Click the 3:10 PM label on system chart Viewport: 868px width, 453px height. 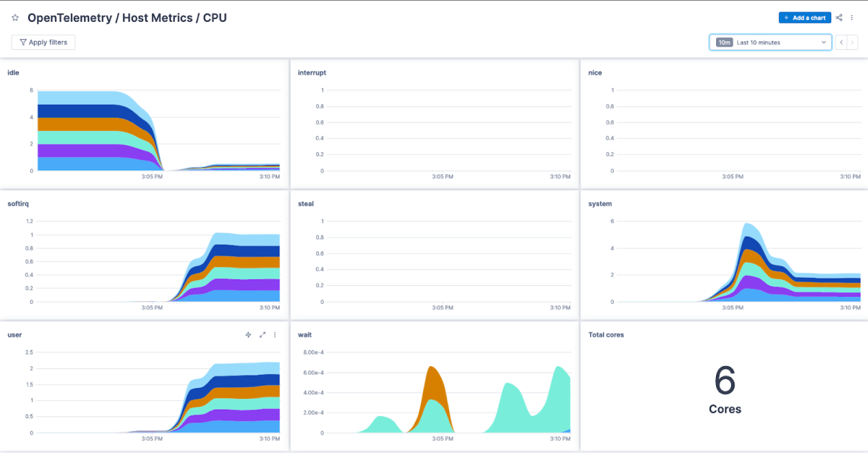(850, 308)
